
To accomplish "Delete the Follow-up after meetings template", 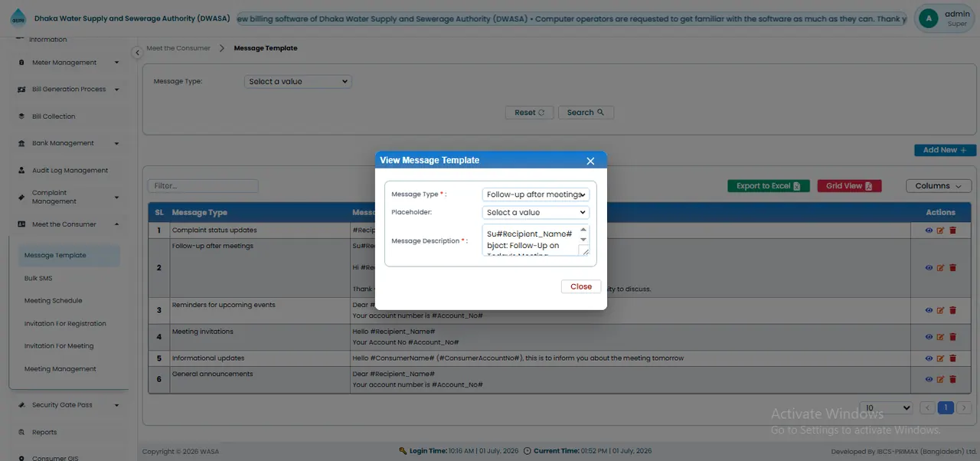I will [952, 268].
